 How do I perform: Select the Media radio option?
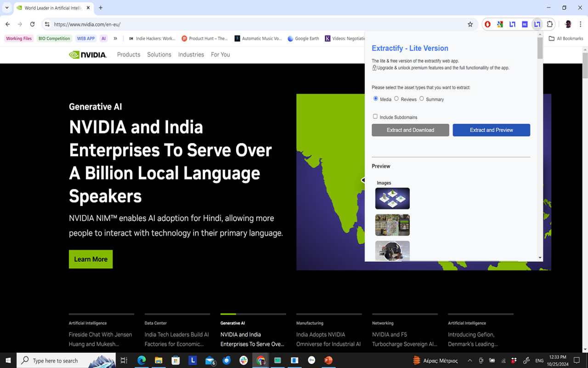click(x=376, y=98)
